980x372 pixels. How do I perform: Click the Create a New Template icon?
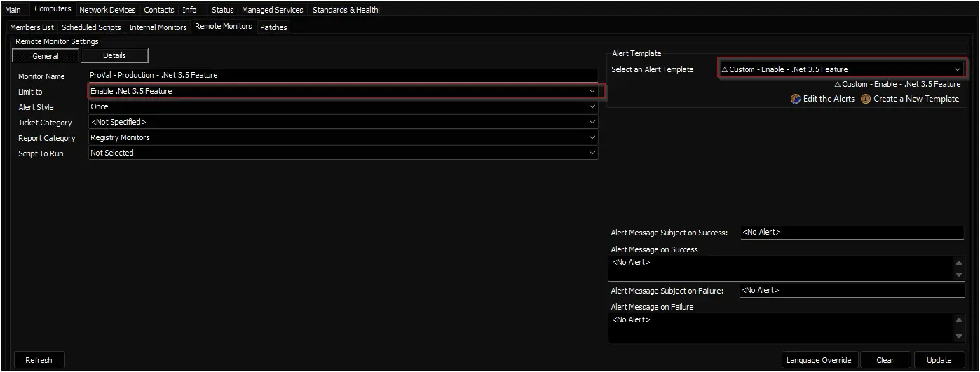tap(866, 99)
